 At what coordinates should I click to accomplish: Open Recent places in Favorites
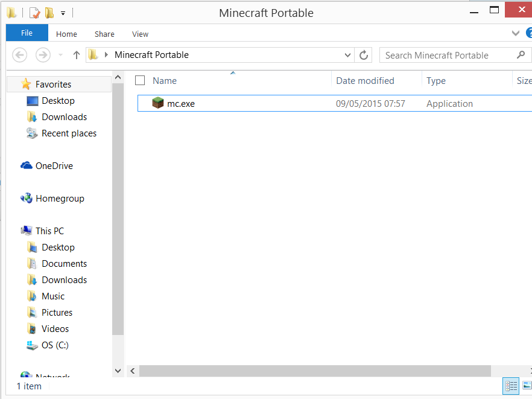tap(69, 133)
